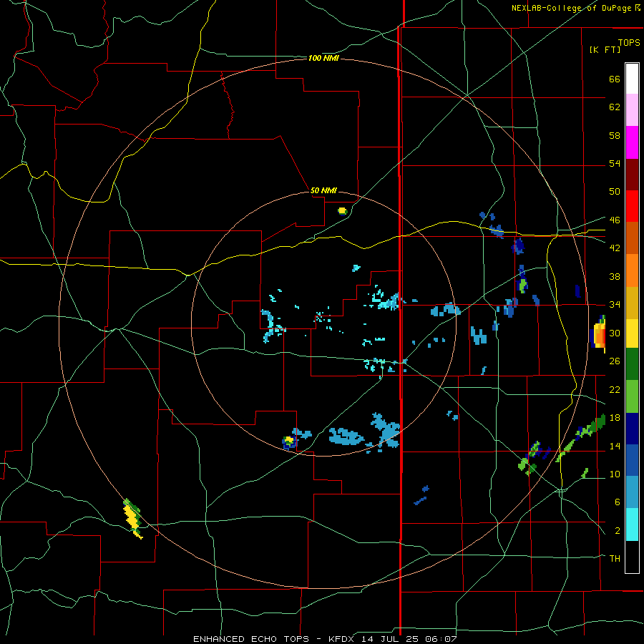Click the NEXLAB-College of DuPage label

pos(571,8)
